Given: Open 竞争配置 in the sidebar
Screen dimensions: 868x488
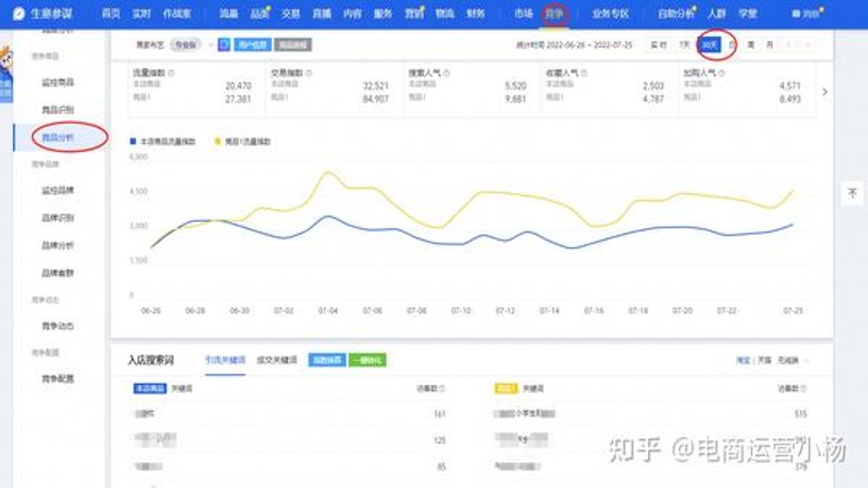Looking at the screenshot, I should coord(58,379).
